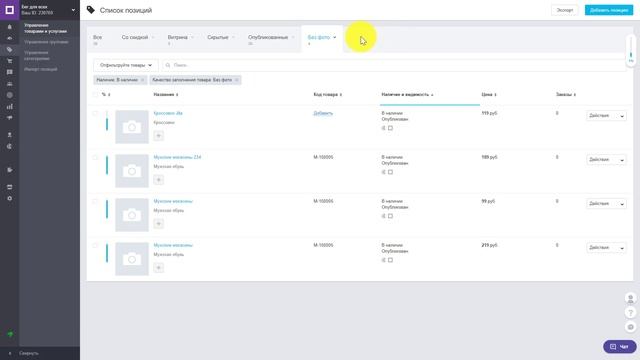Open the notifications bell in the sidebar
640x360 pixels.
tap(9, 27)
